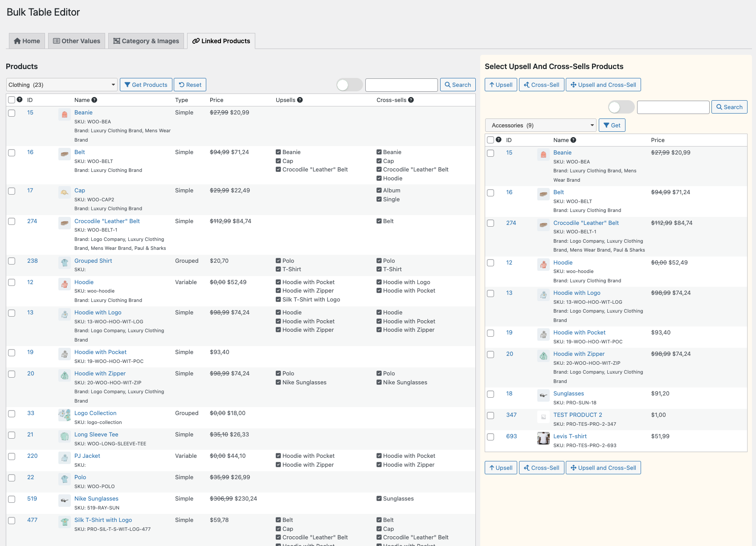Open the Clothing category dropdown

coord(61,85)
